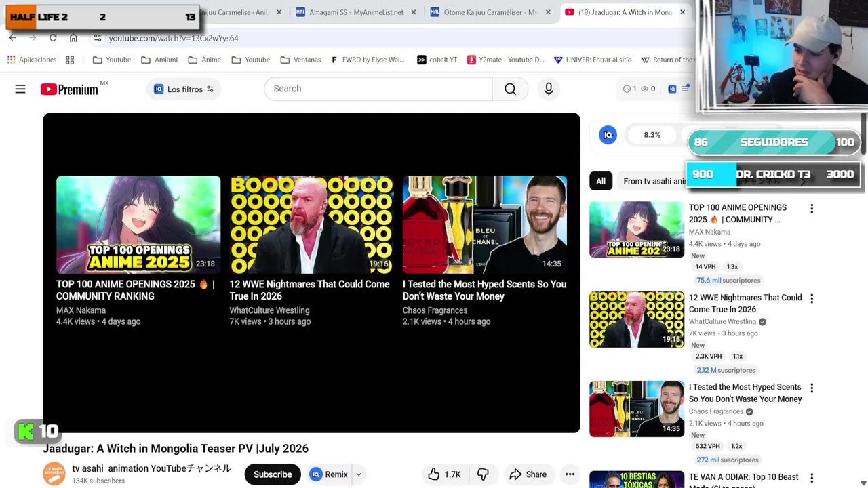Click the browser home icon
Screen dimensions: 868x488
click(73, 38)
